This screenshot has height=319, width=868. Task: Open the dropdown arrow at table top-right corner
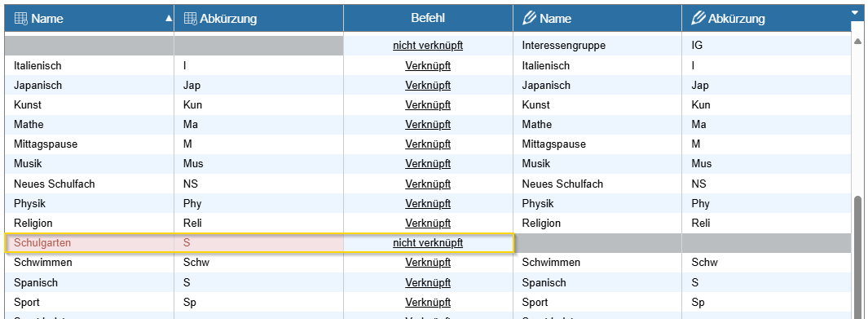click(854, 11)
